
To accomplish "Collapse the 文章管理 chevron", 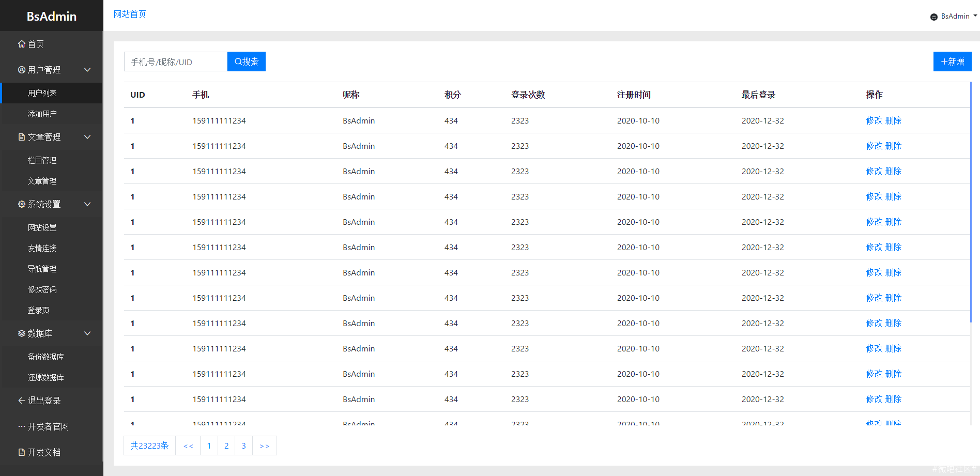I will [87, 137].
